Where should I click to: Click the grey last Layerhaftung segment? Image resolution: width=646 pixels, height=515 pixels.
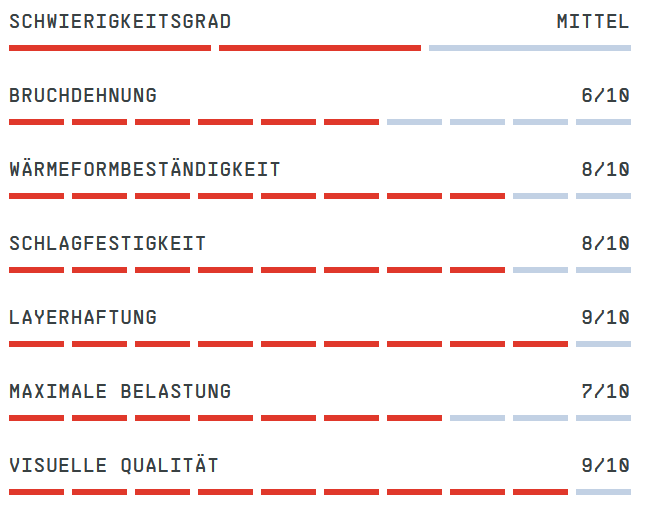point(603,344)
